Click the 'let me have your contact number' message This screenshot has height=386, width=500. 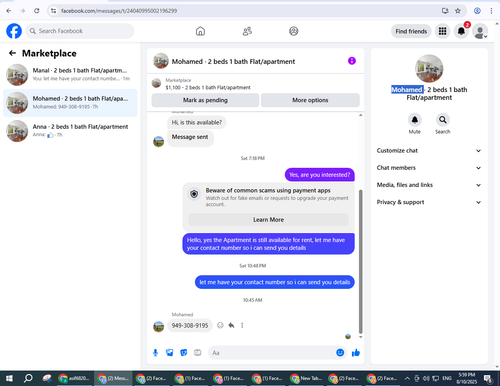(x=275, y=282)
